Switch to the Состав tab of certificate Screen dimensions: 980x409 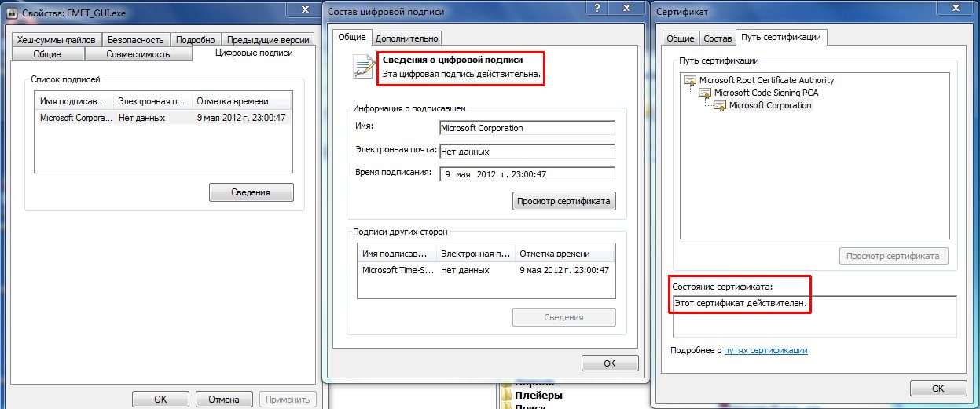coord(717,38)
